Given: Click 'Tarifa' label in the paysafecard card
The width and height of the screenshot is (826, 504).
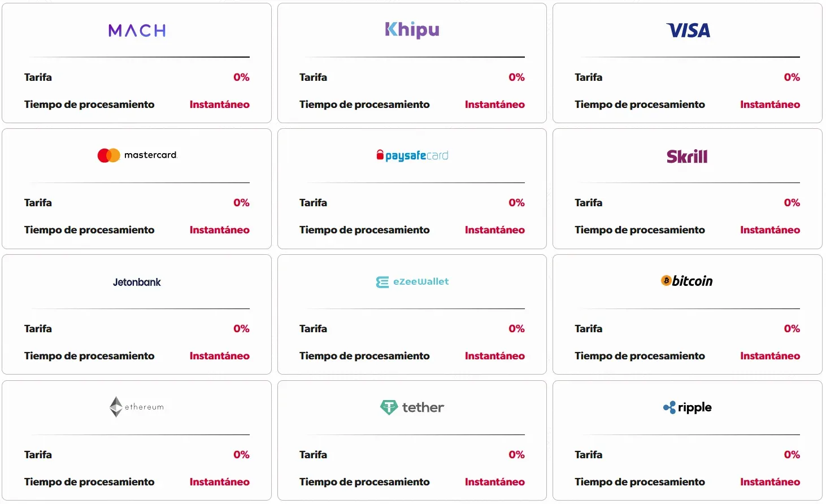Looking at the screenshot, I should [313, 203].
